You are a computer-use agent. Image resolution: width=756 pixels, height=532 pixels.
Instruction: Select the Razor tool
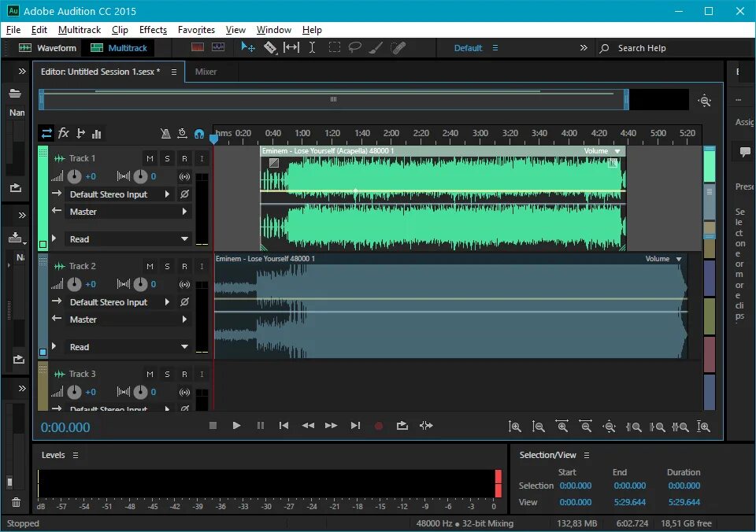pos(270,47)
